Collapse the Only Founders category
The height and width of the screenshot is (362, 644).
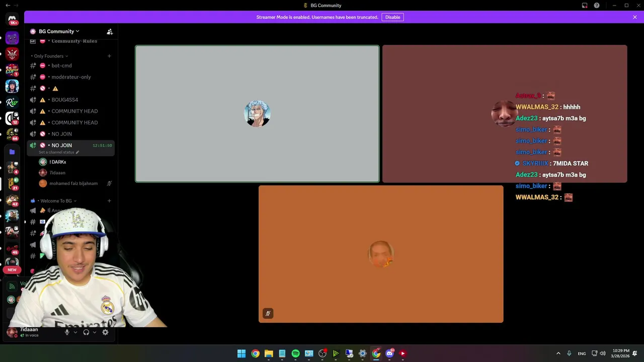click(49, 56)
